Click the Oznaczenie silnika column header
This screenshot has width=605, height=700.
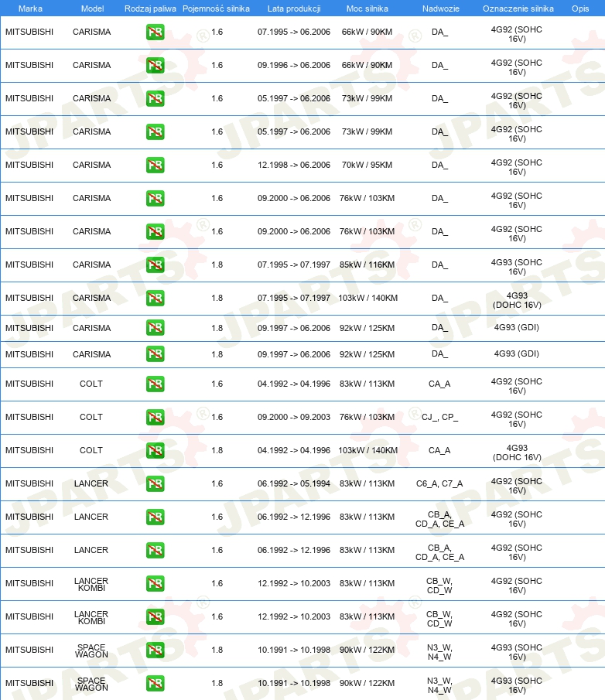pos(518,9)
